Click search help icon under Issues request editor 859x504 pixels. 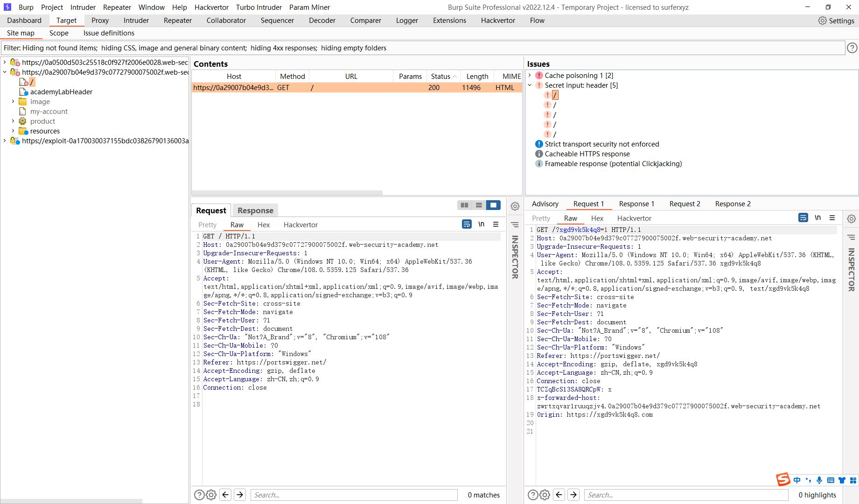pos(533,495)
